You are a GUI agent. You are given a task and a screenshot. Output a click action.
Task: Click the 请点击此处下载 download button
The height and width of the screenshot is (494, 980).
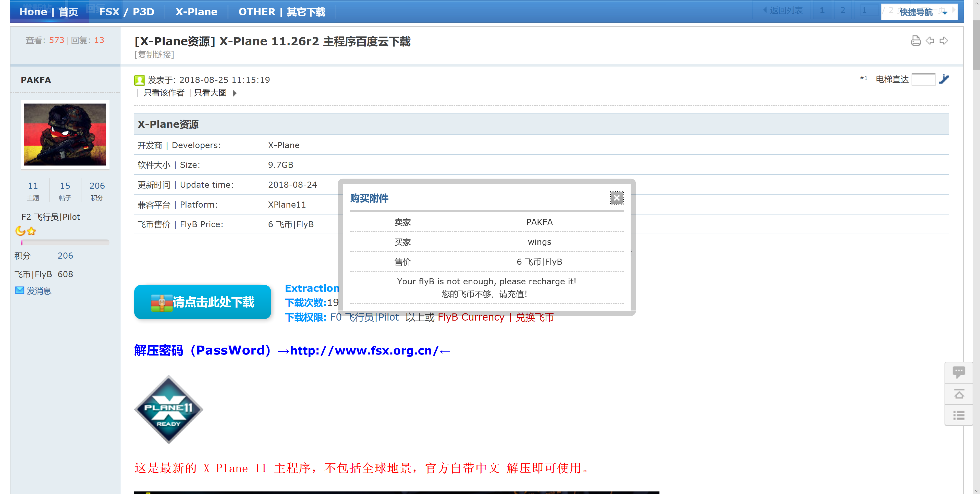point(202,302)
